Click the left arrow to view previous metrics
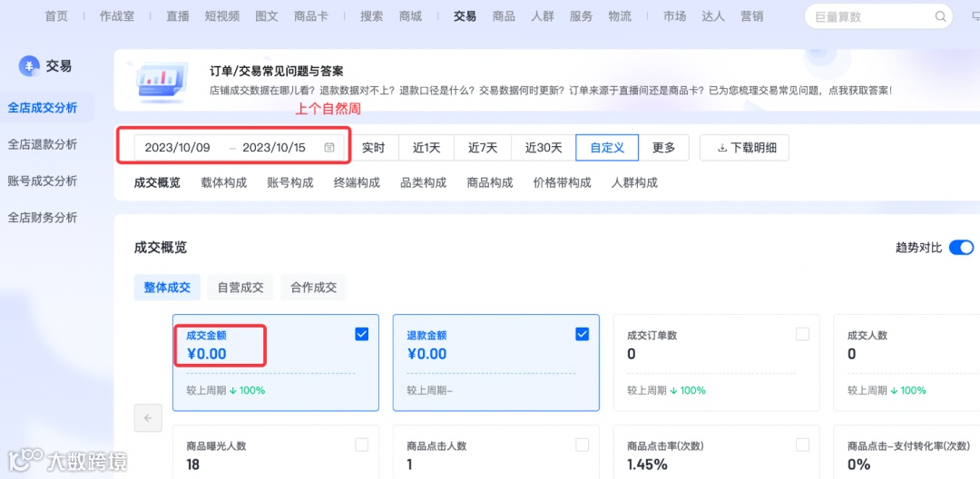The image size is (980, 479). pyautogui.click(x=148, y=418)
